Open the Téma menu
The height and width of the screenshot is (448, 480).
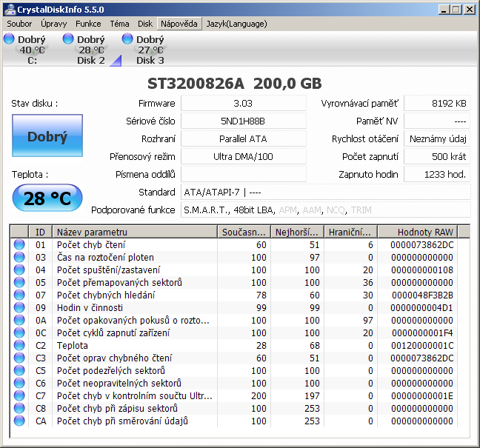tap(119, 24)
